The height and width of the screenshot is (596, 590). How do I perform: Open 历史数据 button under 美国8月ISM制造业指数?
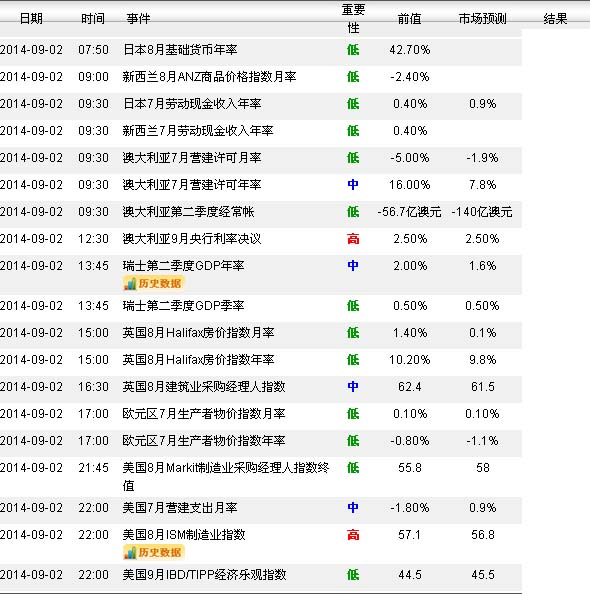tap(153, 552)
